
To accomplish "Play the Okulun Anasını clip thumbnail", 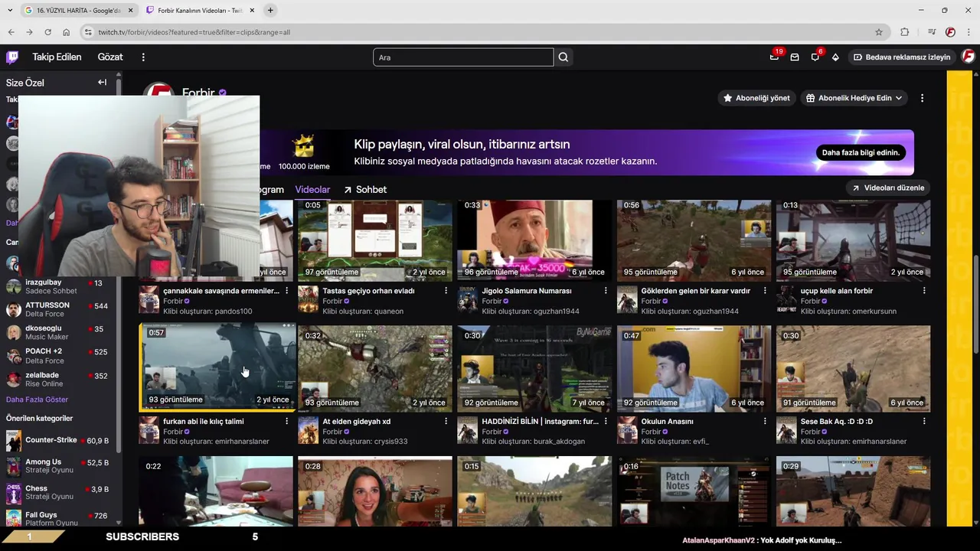I will click(x=694, y=369).
